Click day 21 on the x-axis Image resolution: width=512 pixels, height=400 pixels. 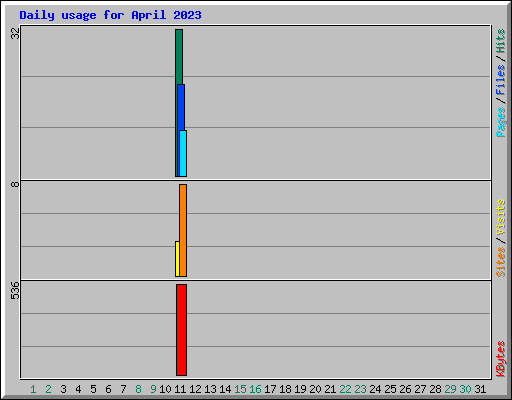[x=330, y=389]
